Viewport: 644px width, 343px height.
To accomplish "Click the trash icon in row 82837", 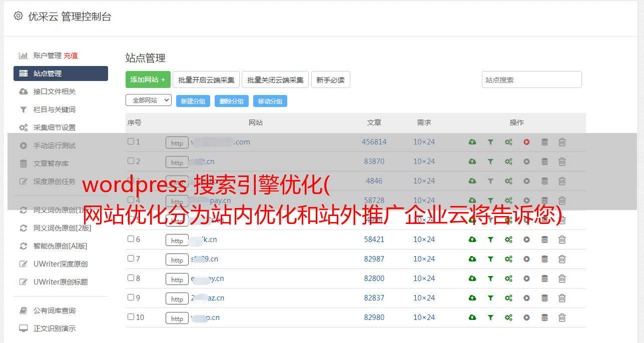I will [x=562, y=298].
